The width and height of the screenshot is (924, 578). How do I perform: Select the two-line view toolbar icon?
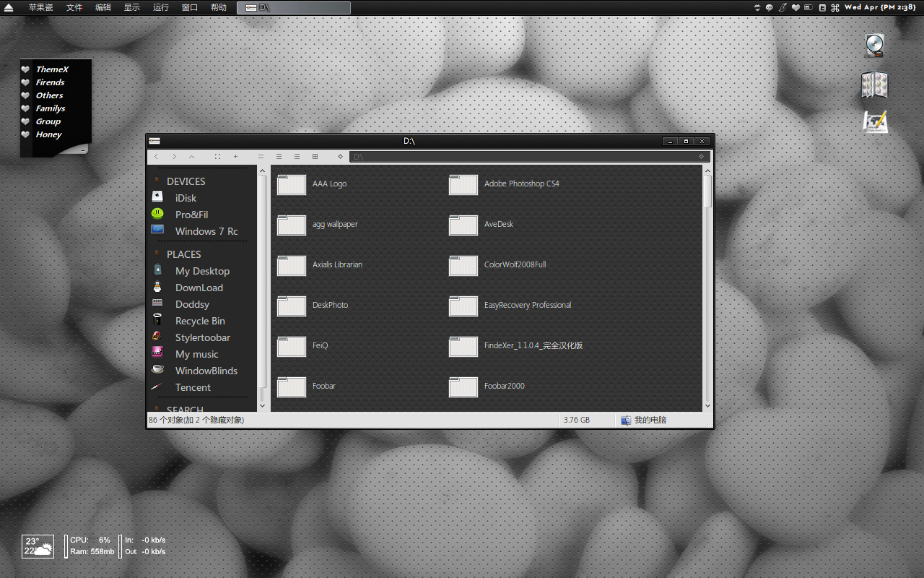(x=261, y=157)
